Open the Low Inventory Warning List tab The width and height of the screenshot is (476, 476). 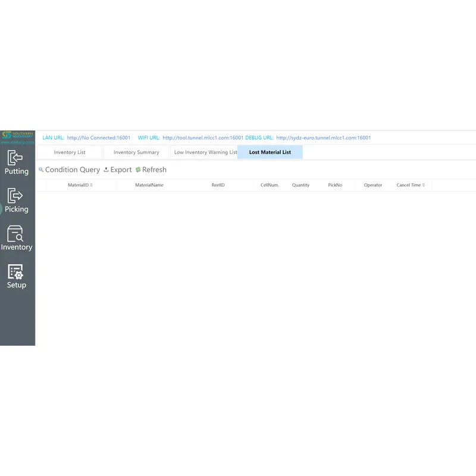pyautogui.click(x=205, y=152)
